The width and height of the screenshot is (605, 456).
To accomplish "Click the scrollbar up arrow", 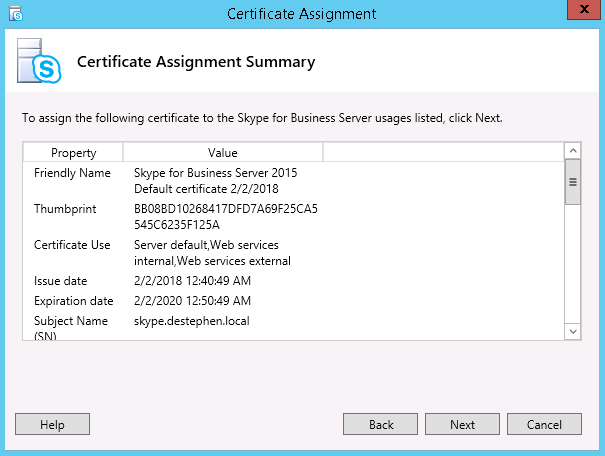I will tap(573, 151).
